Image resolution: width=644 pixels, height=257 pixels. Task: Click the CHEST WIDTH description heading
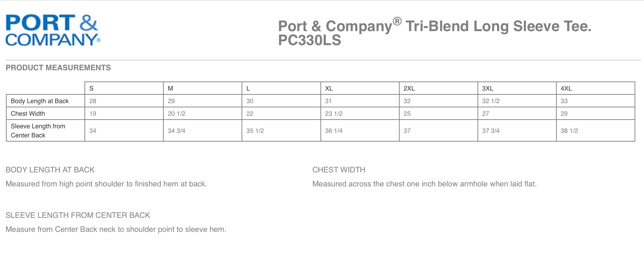[x=339, y=170]
